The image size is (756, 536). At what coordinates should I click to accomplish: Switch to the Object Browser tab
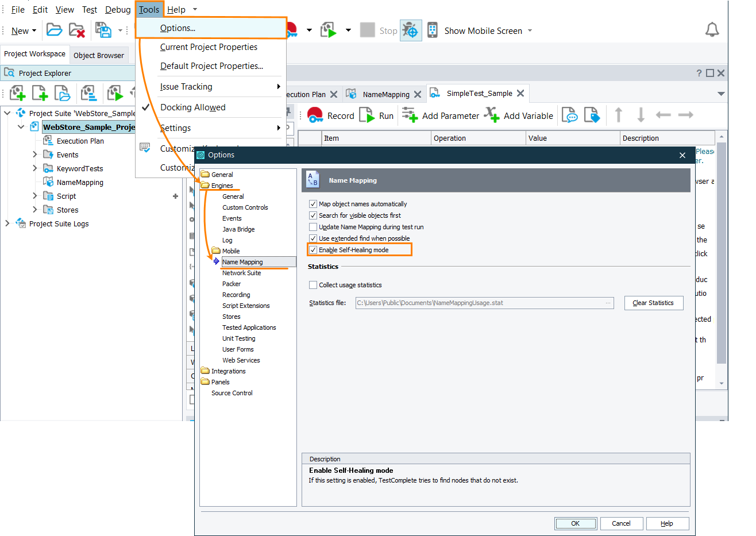coord(99,55)
